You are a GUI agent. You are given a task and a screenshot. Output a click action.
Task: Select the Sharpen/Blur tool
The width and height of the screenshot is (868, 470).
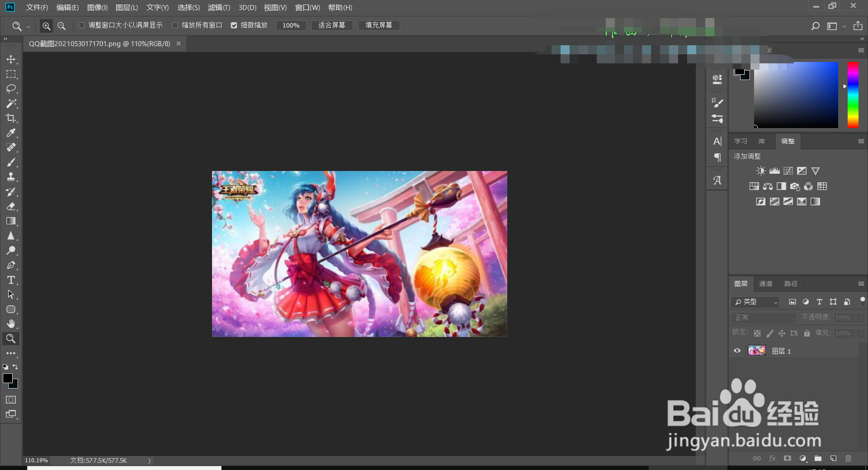click(11, 236)
